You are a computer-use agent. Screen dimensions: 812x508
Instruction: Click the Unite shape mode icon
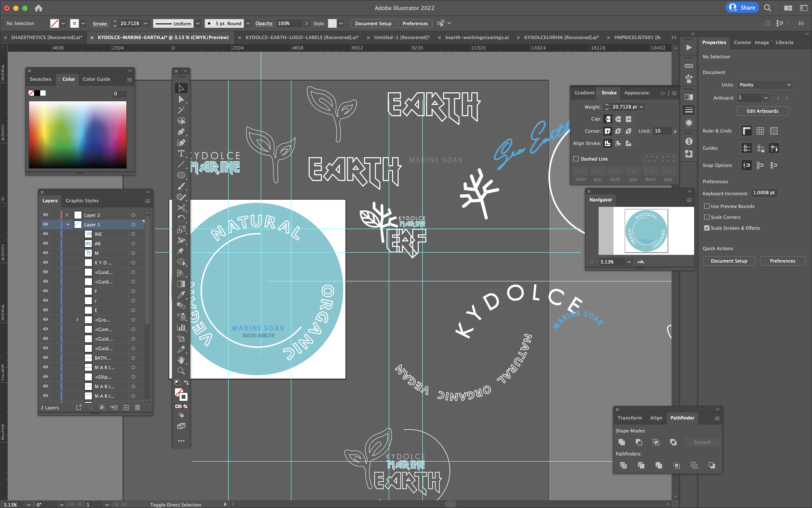622,442
